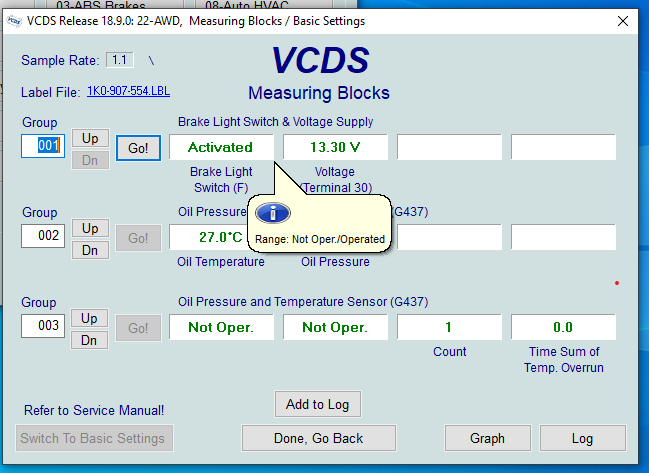Click the empty fourth field of Group 002
The height and width of the screenshot is (473, 649).
coord(563,237)
